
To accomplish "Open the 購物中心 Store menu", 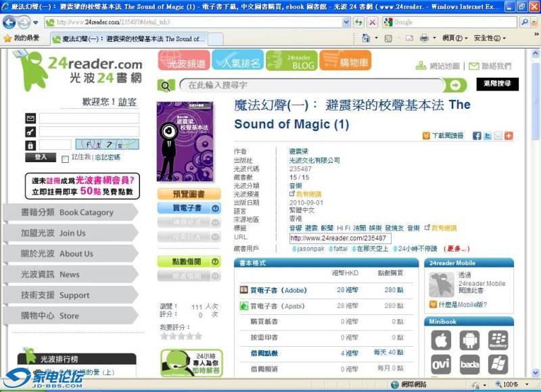I will tap(71, 316).
